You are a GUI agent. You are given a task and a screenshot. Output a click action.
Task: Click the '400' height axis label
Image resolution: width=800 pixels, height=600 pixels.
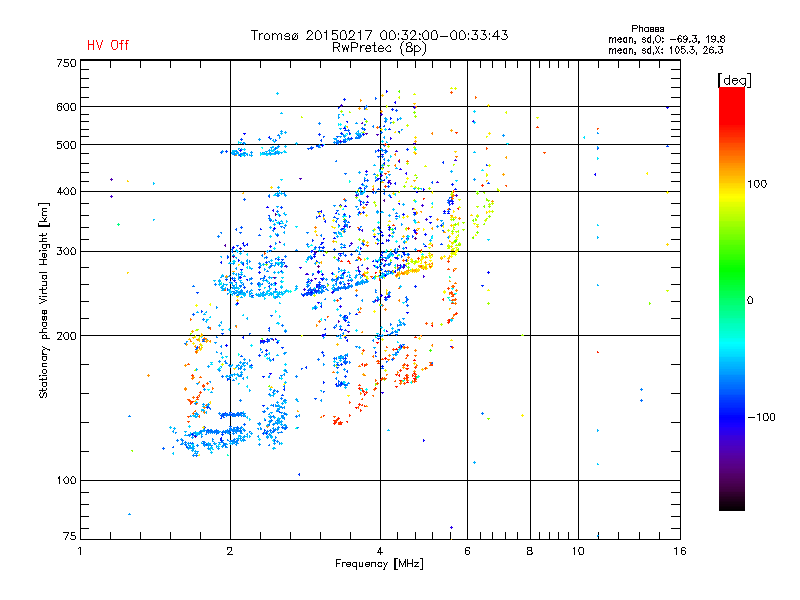coord(67,191)
